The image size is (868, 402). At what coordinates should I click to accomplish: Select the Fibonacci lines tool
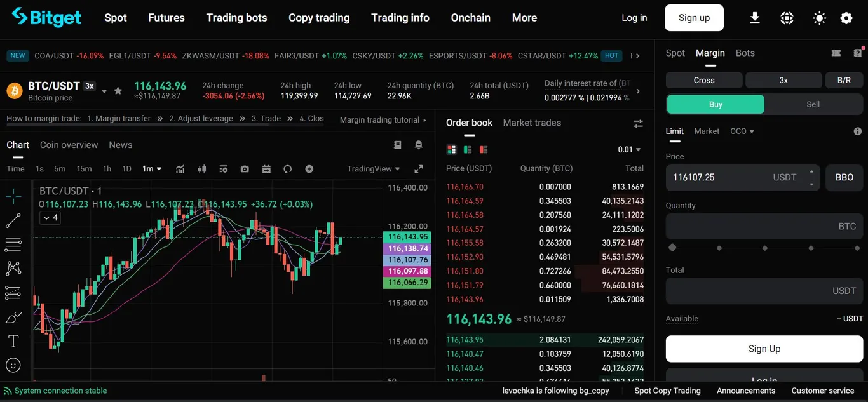click(x=13, y=245)
